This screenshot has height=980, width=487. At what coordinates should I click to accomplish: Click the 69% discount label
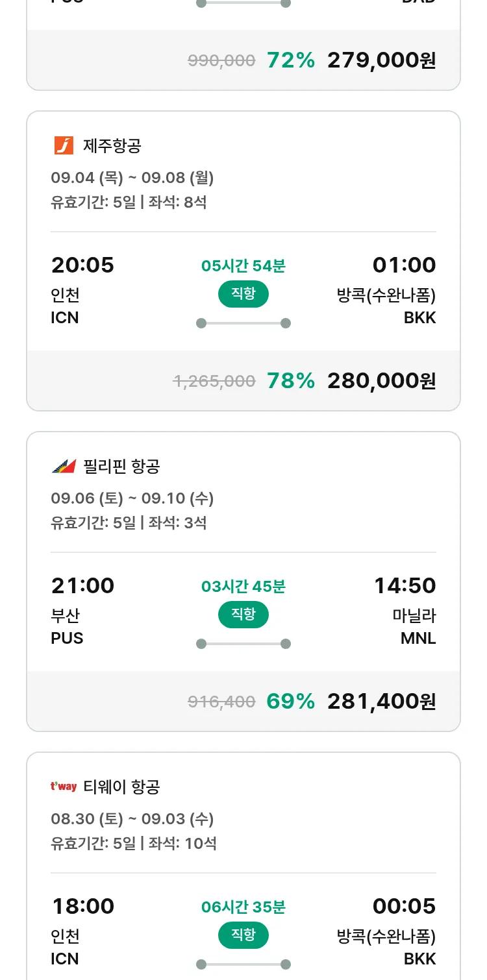(x=290, y=702)
